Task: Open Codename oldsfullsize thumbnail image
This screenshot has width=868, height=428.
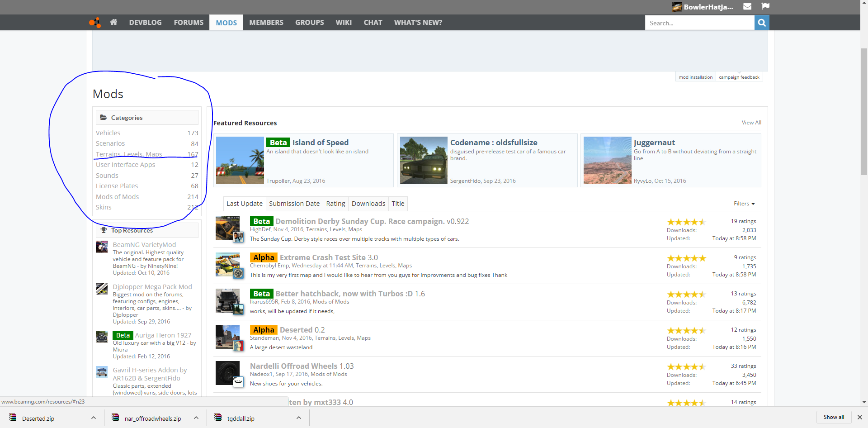Action: [424, 160]
